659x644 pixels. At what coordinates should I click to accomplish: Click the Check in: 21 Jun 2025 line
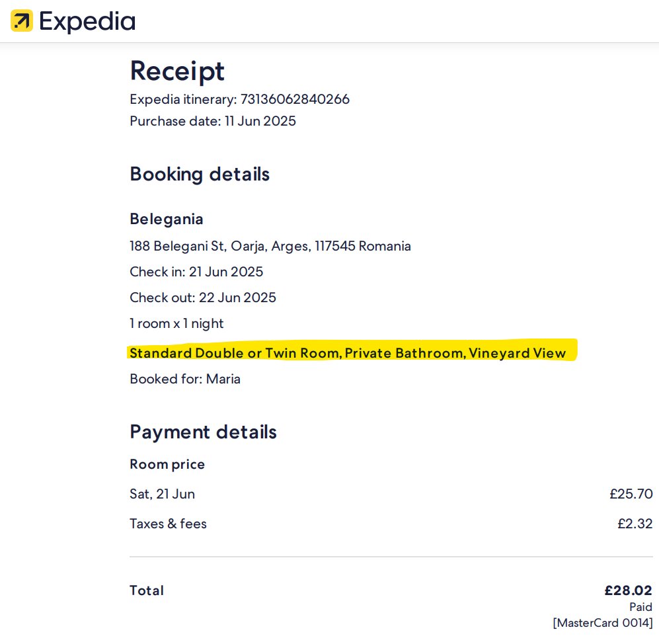tap(196, 272)
